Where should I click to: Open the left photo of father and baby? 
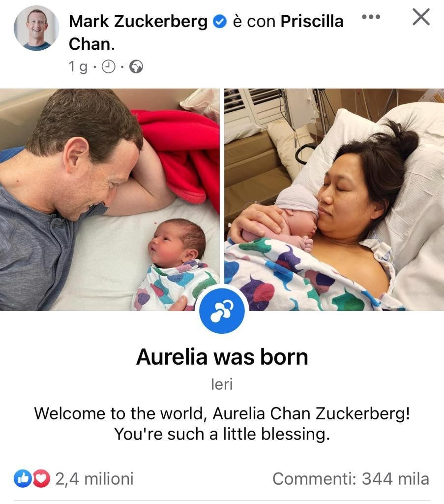click(110, 200)
